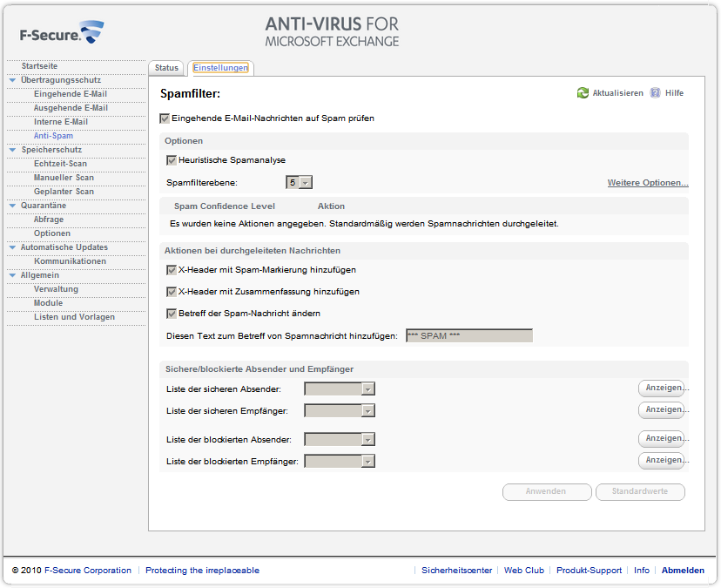Toggle Heuristische Spamanalyse checkbox

172,160
